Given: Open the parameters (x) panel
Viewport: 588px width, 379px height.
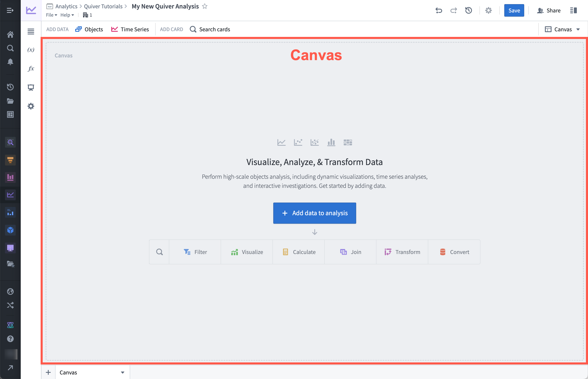Looking at the screenshot, I should pyautogui.click(x=31, y=50).
